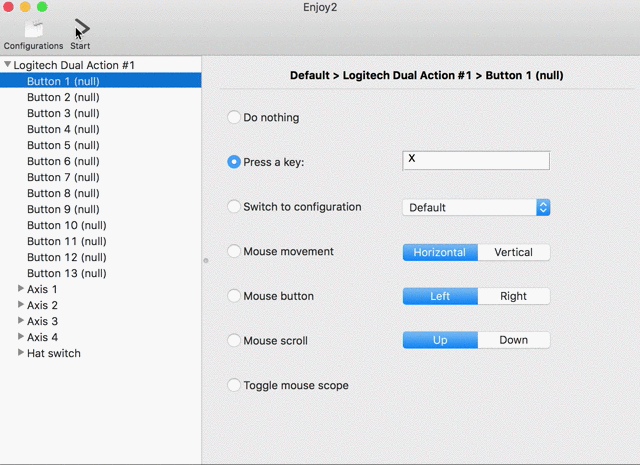Enable the Mouse movement radio option
Image resolution: width=640 pixels, height=465 pixels.
[x=233, y=251]
